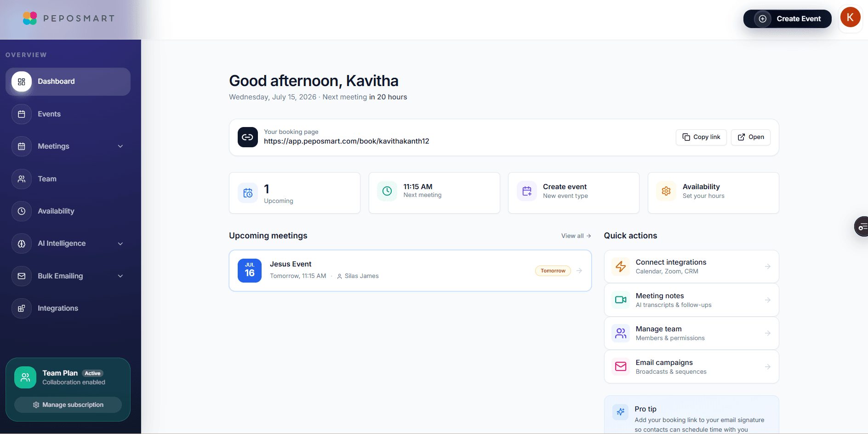Open the Jesus Event meeting card
Screen dimensions: 868x434
(x=410, y=271)
